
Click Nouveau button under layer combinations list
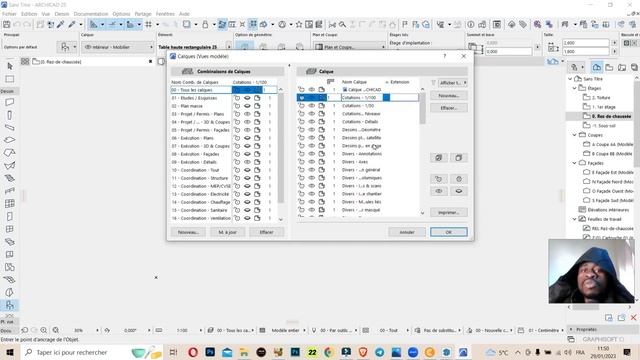point(188,232)
